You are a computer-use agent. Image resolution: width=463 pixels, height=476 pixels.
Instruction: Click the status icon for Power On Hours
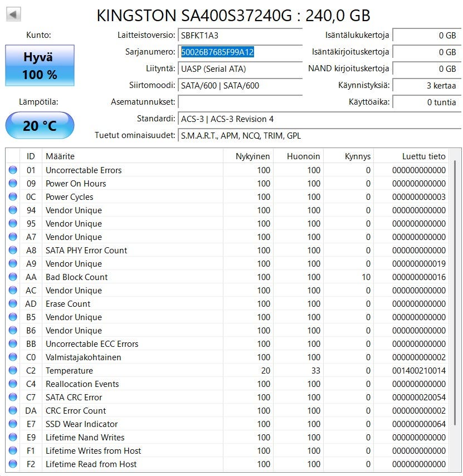point(13,183)
